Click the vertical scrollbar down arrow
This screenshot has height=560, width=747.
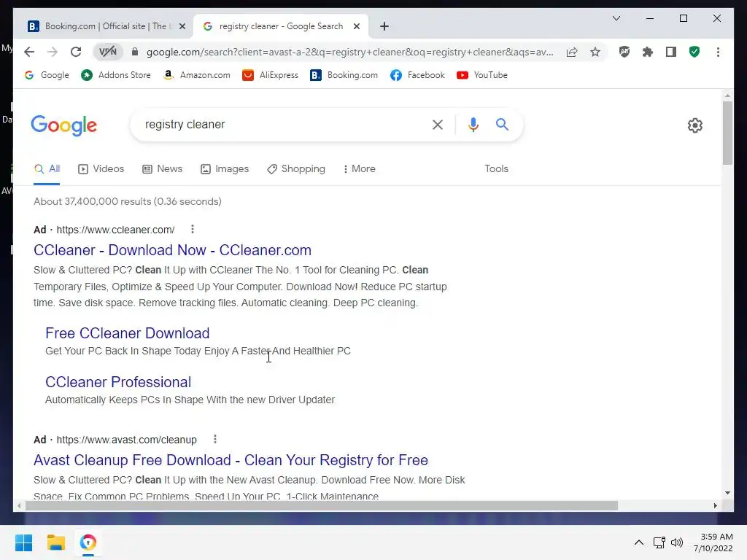pyautogui.click(x=727, y=493)
